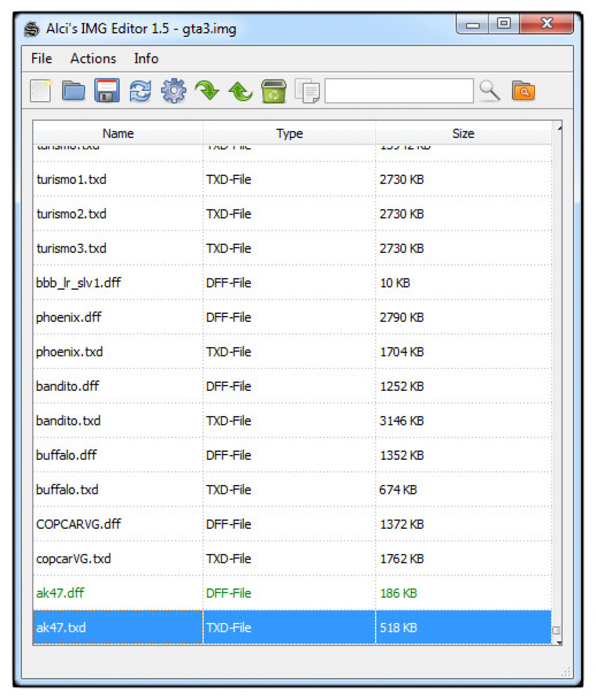Select COPCARVG.dff file
The image size is (596, 700).
click(292, 524)
